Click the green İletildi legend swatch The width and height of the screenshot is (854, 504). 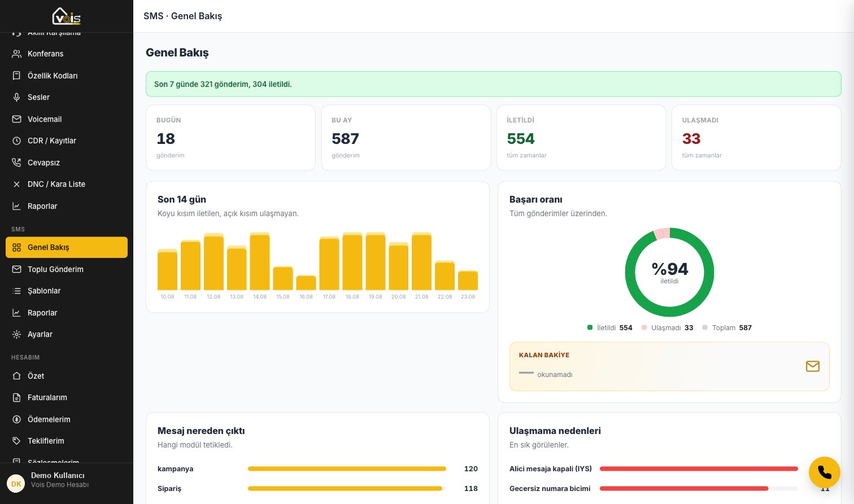(590, 327)
